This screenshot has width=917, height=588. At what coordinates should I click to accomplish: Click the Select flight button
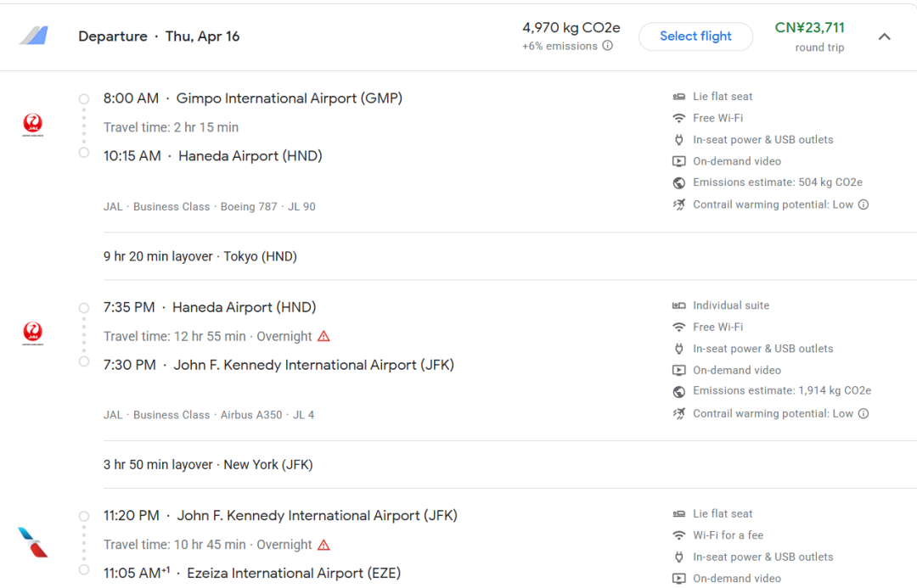[x=695, y=36]
